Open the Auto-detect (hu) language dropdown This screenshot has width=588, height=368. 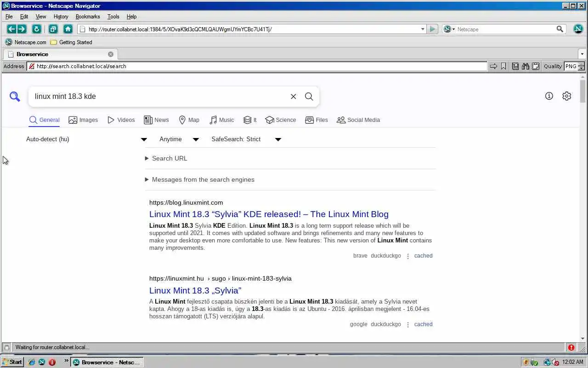coord(86,139)
